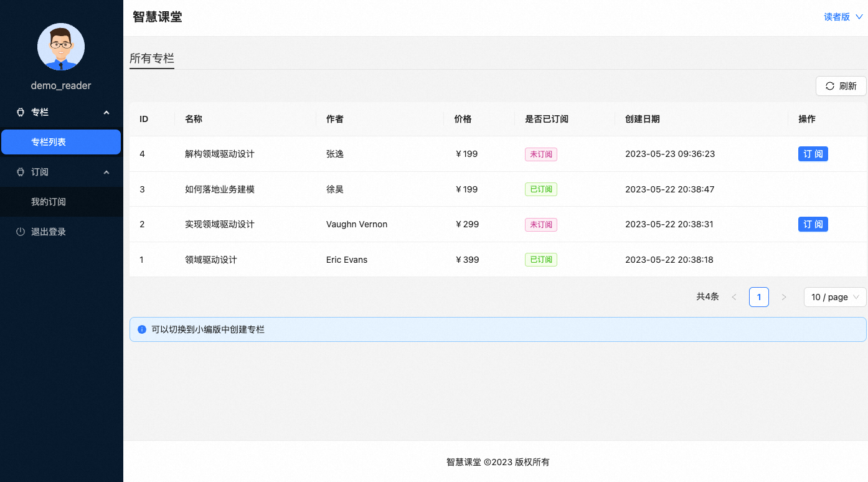This screenshot has height=482, width=868.
Task: Click author 张逸
Action: [x=335, y=154]
